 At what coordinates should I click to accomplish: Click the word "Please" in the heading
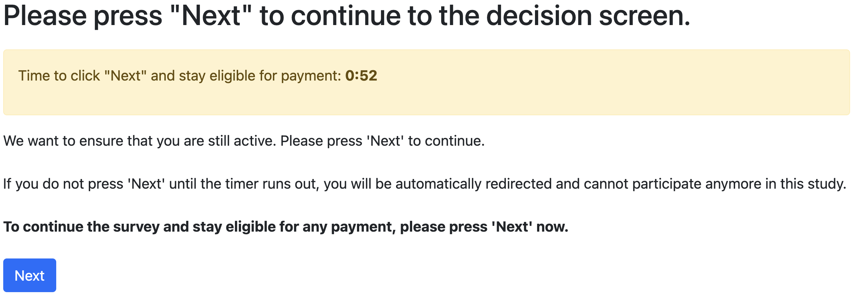tap(45, 16)
